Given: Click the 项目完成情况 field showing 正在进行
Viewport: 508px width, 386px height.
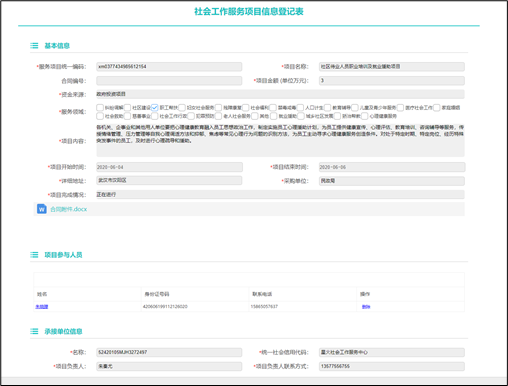Looking at the screenshot, I should tap(280, 195).
